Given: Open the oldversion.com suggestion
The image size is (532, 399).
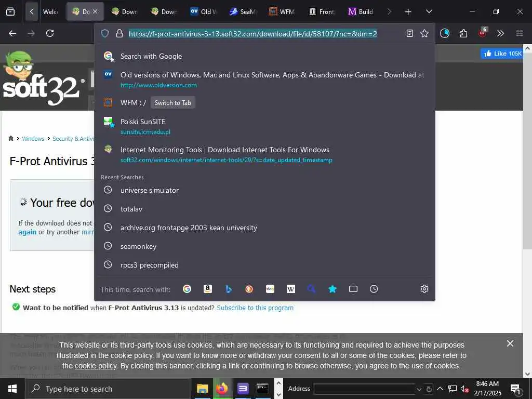Looking at the screenshot, I should (x=264, y=79).
